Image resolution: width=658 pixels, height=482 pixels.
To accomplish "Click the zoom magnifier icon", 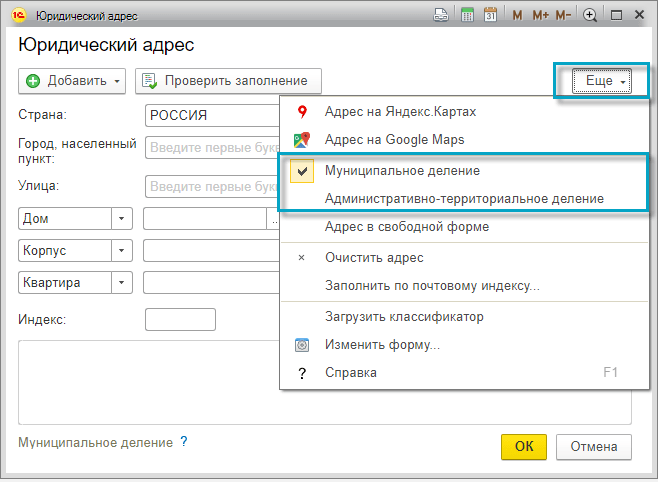I will (590, 16).
